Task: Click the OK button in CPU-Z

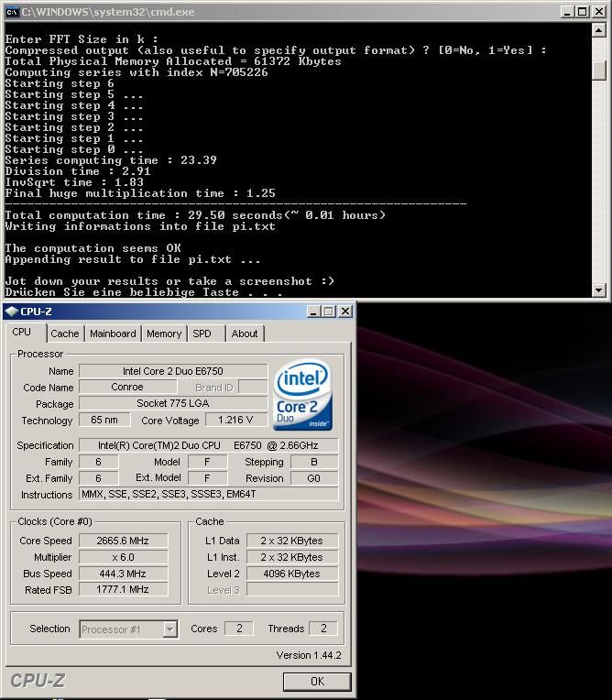Action: (317, 682)
